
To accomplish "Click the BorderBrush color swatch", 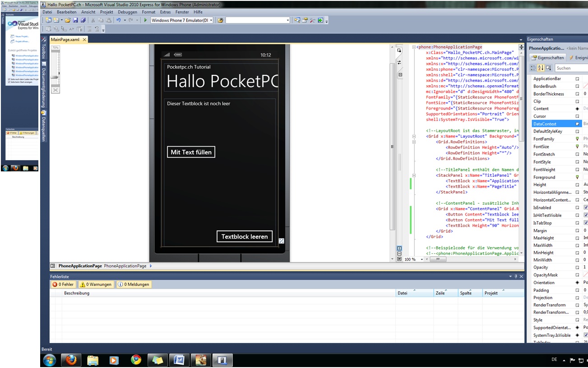I will 585,86.
